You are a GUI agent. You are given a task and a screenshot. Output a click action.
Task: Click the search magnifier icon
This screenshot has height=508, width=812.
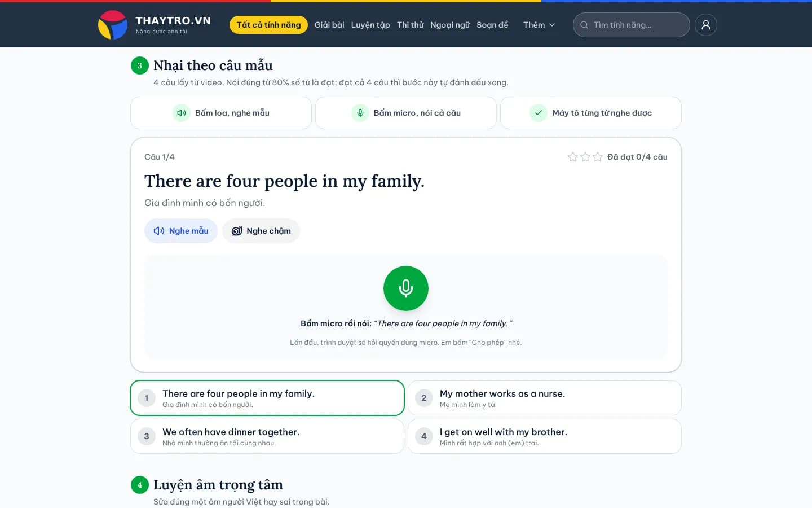584,25
